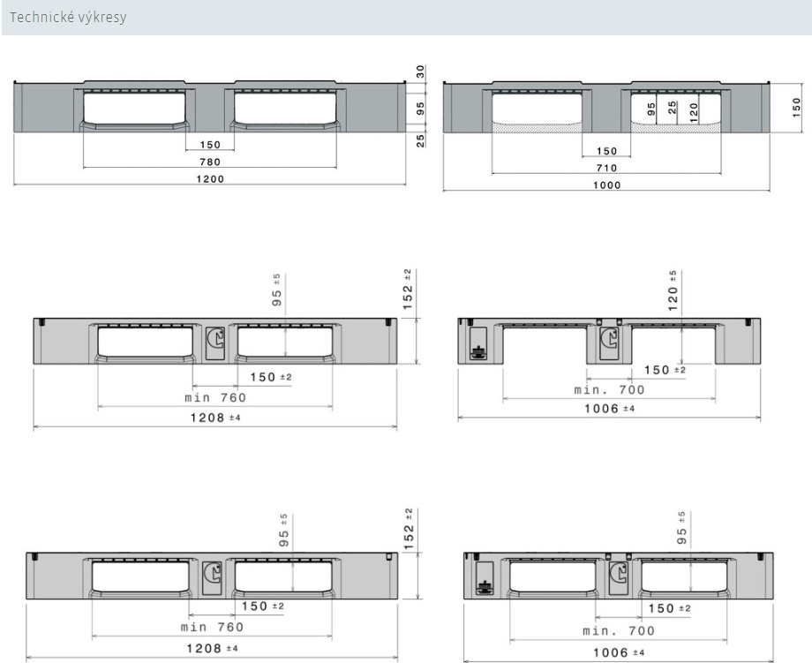Select the 780 dimension label

click(210, 162)
